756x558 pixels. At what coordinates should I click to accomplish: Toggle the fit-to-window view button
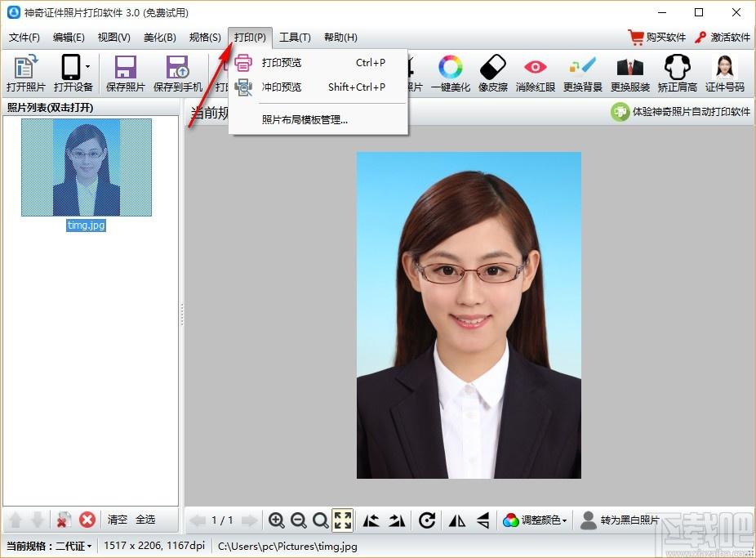(x=343, y=520)
